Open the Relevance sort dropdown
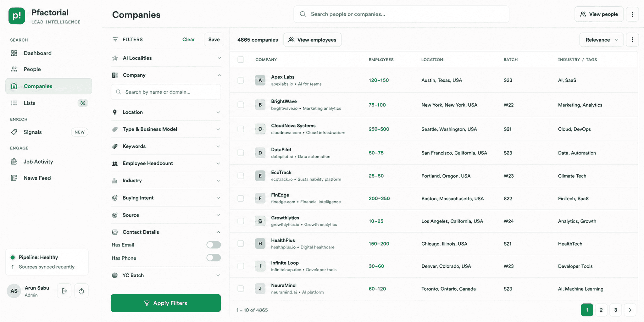Image resolution: width=644 pixels, height=322 pixels. [602, 40]
